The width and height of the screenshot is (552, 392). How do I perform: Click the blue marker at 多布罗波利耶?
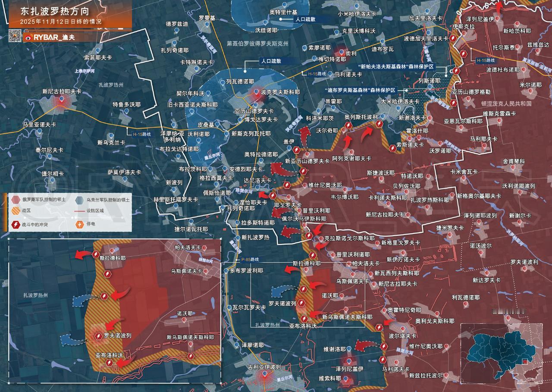pyautogui.click(x=227, y=271)
